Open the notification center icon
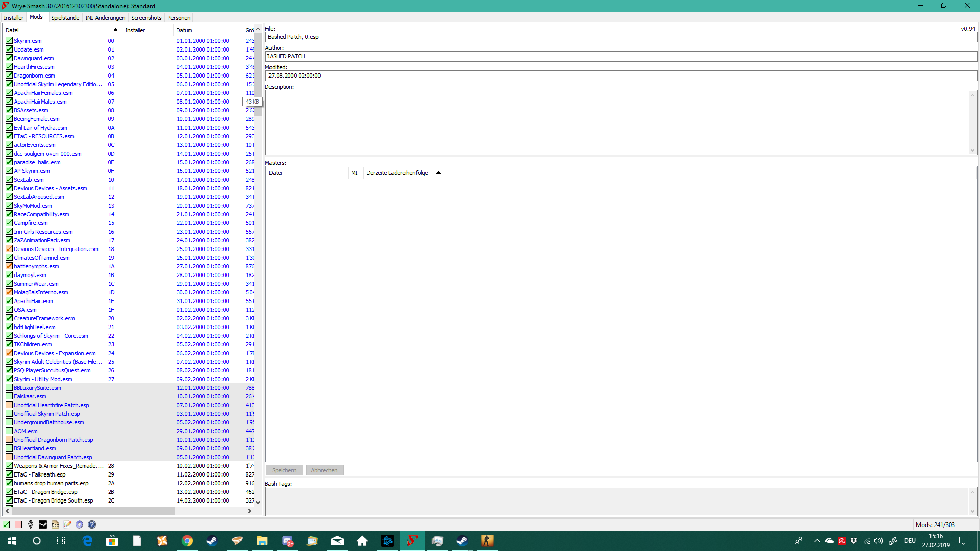 tap(963, 541)
